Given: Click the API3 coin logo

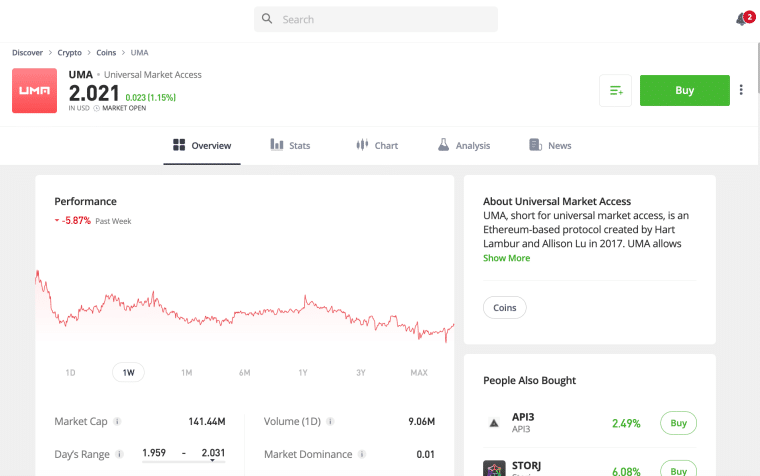Looking at the screenshot, I should [x=494, y=423].
